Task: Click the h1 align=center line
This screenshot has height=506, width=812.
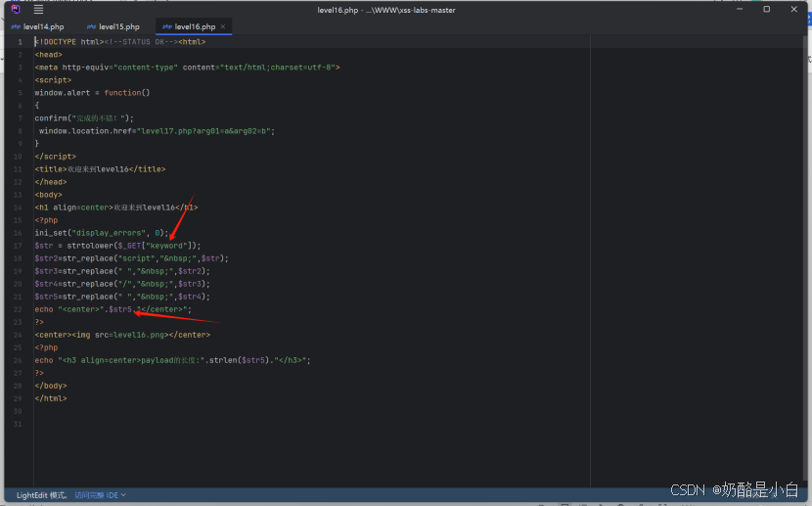Action: point(116,207)
